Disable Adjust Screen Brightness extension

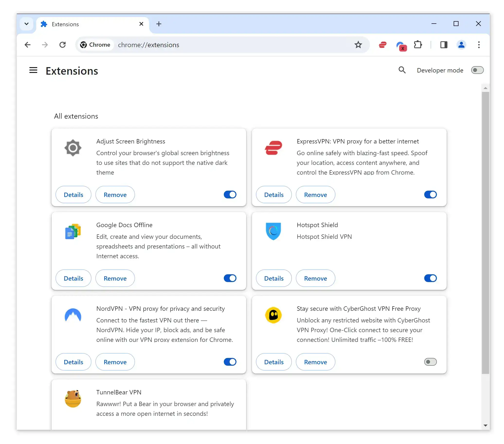(x=230, y=195)
